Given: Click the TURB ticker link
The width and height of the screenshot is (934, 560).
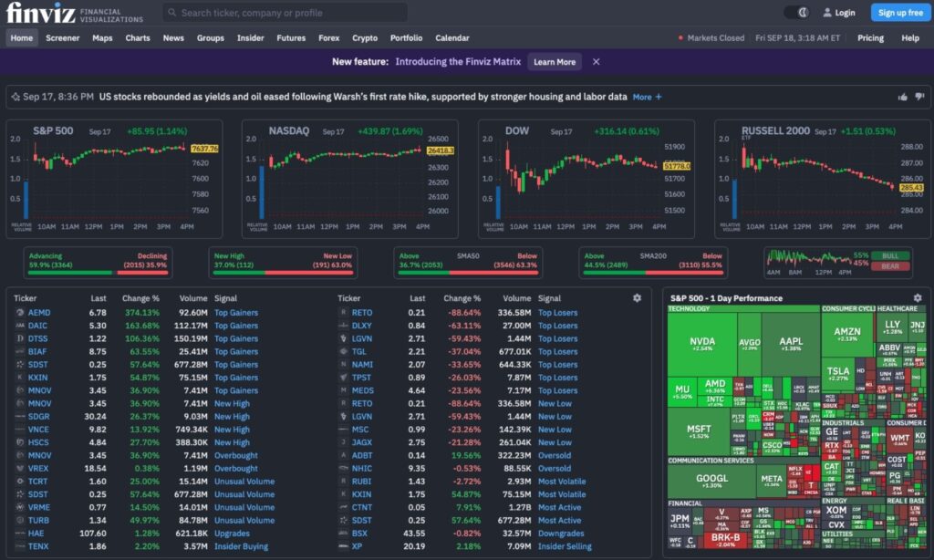Looking at the screenshot, I should tap(38, 520).
